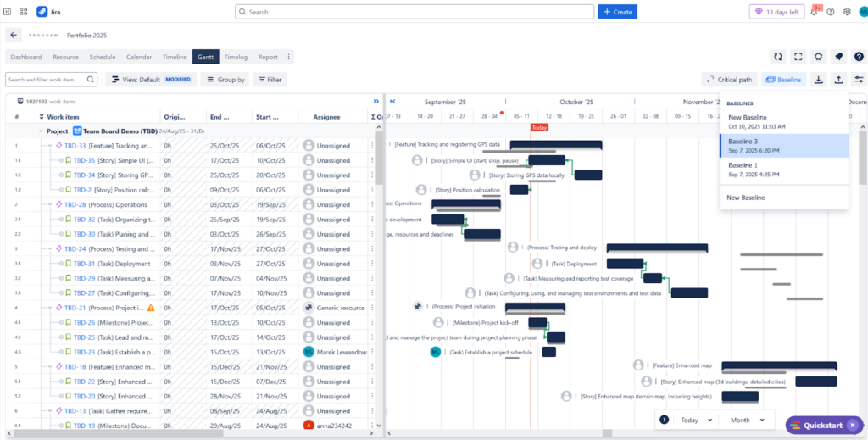Image resolution: width=868 pixels, height=440 pixels.
Task: Enter fullscreen mode via expand icon
Action: [x=798, y=57]
